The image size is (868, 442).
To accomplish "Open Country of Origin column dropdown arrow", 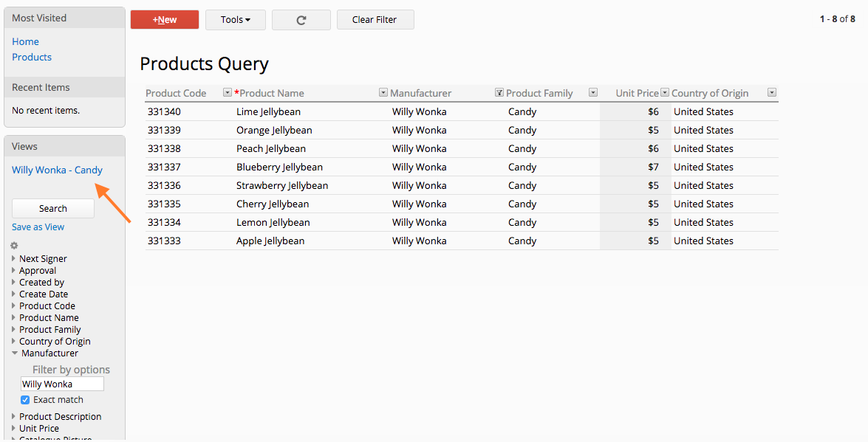I will [772, 92].
